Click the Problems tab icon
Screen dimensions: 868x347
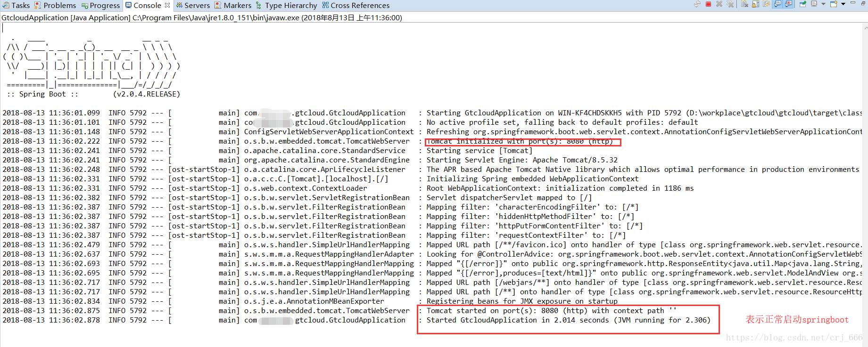(x=39, y=5)
